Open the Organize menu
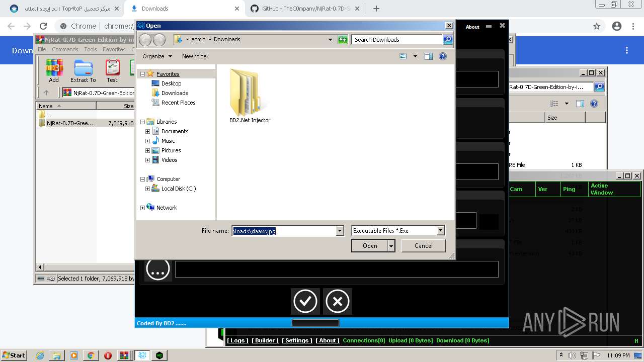The height and width of the screenshot is (362, 644). tap(157, 56)
